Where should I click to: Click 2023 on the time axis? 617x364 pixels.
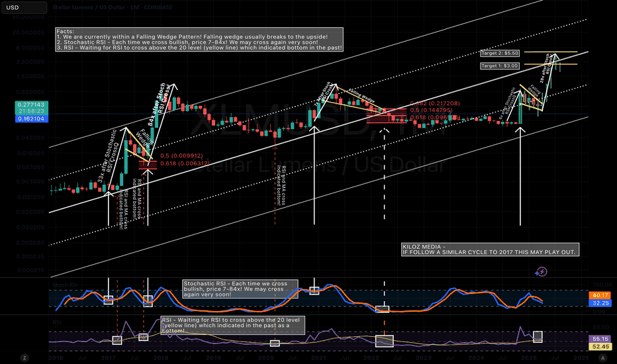[x=424, y=357]
